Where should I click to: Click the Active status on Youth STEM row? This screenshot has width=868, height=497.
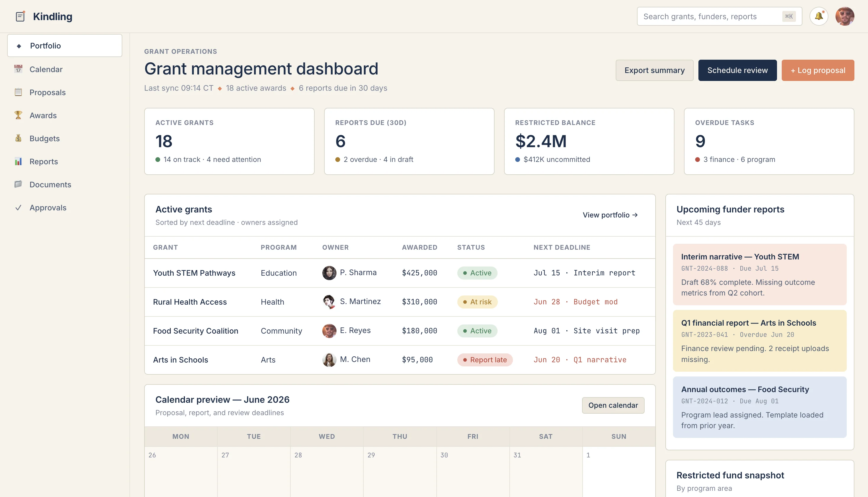477,273
